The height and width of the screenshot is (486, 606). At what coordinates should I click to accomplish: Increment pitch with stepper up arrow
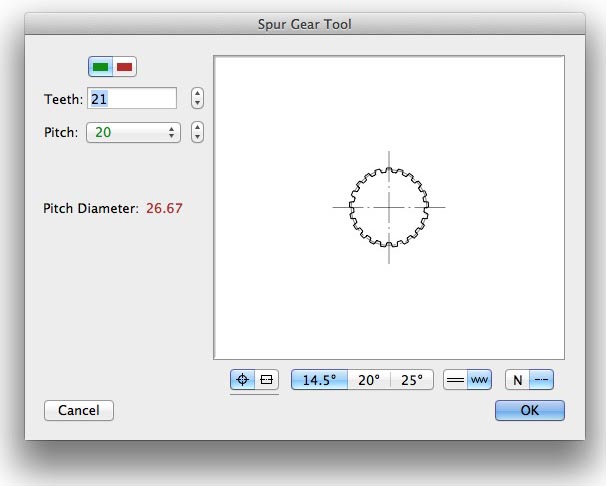pos(197,127)
